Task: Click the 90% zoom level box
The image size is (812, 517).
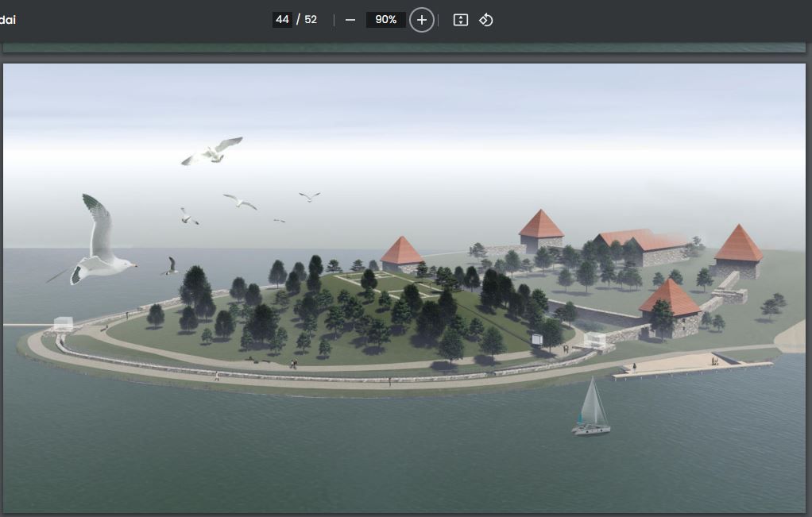Action: pos(386,20)
